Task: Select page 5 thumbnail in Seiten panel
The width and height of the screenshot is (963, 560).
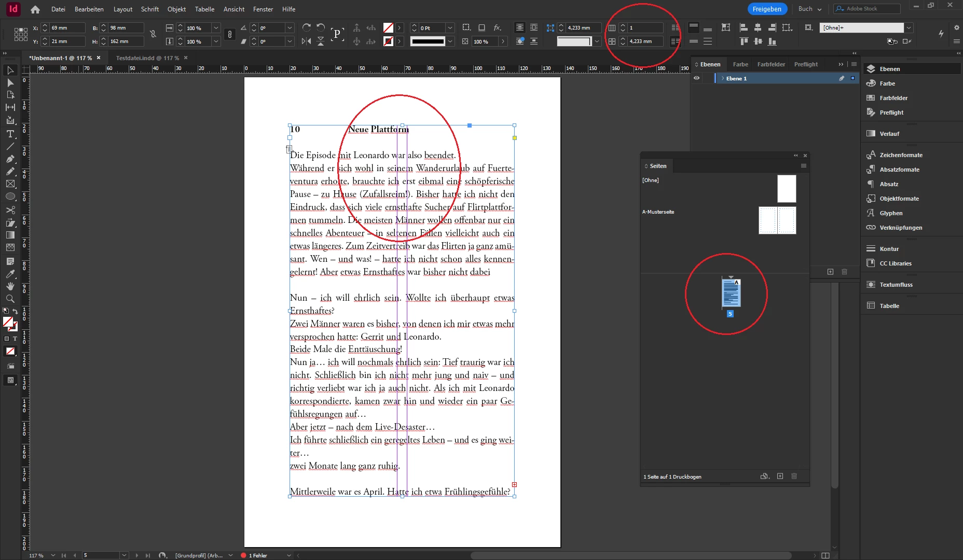Action: (731, 293)
